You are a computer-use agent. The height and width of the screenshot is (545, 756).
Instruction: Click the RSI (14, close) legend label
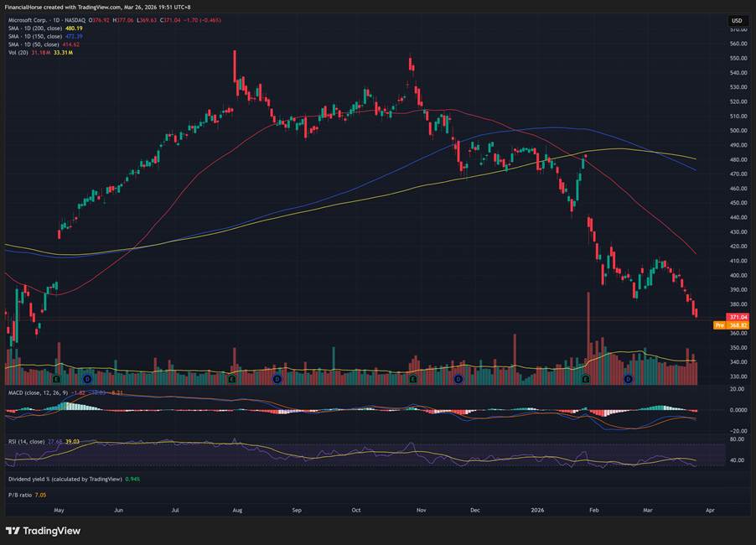point(29,441)
